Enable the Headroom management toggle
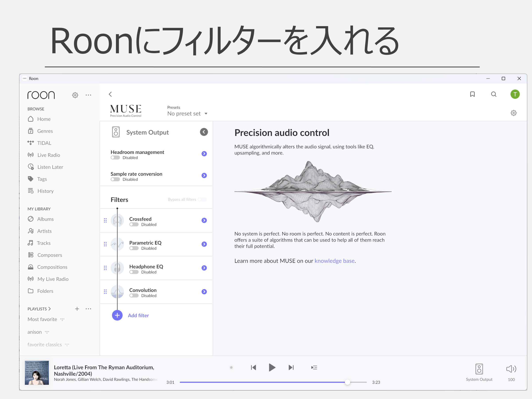The height and width of the screenshot is (399, 532). pyautogui.click(x=115, y=158)
